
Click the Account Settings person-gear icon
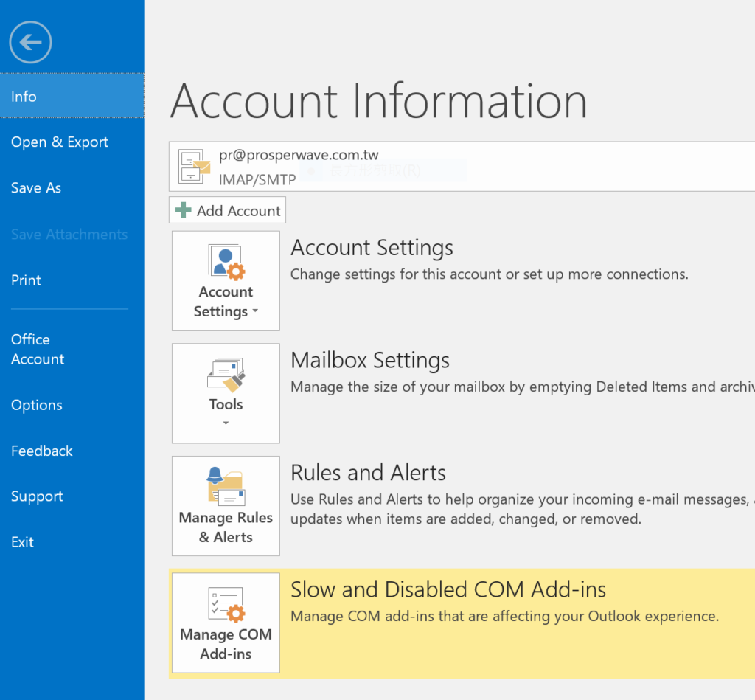[226, 262]
